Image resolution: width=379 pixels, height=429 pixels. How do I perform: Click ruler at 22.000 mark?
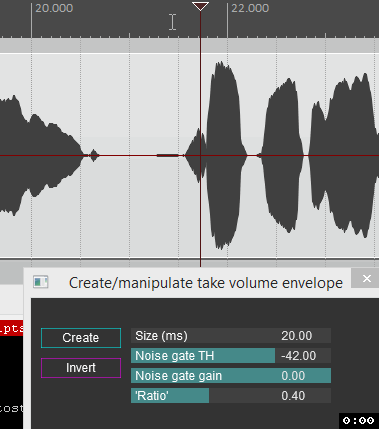click(x=250, y=8)
